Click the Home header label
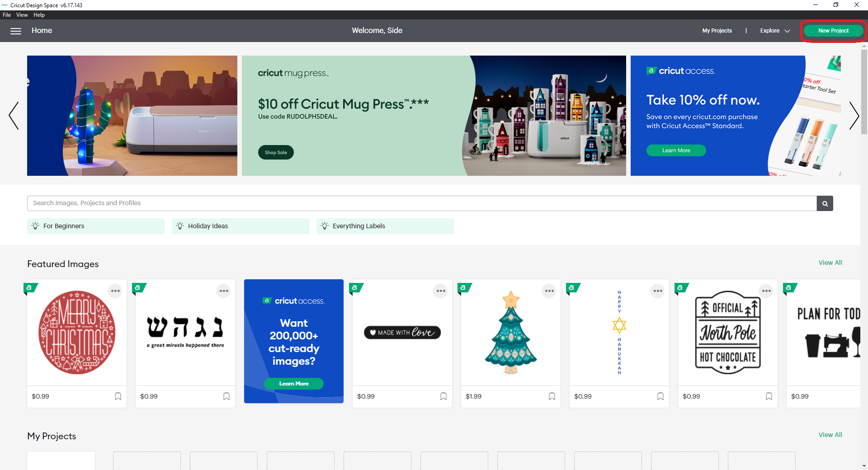The width and height of the screenshot is (868, 470). coord(42,31)
